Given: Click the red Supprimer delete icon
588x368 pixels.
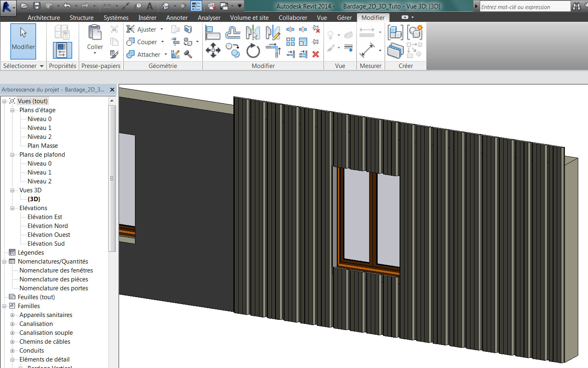Looking at the screenshot, I should [315, 54].
